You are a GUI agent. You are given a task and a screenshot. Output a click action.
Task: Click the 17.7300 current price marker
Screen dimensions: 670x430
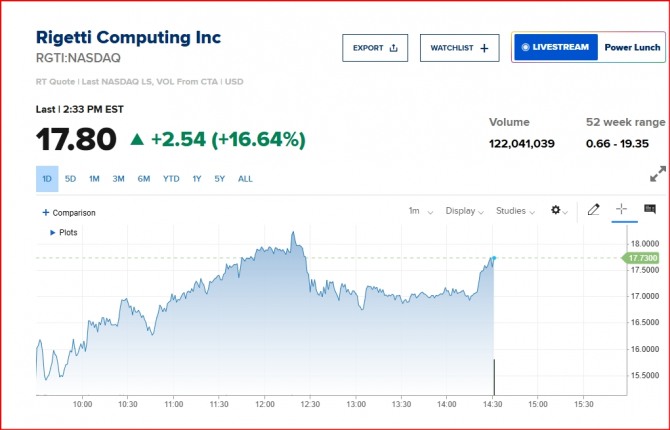(x=643, y=258)
